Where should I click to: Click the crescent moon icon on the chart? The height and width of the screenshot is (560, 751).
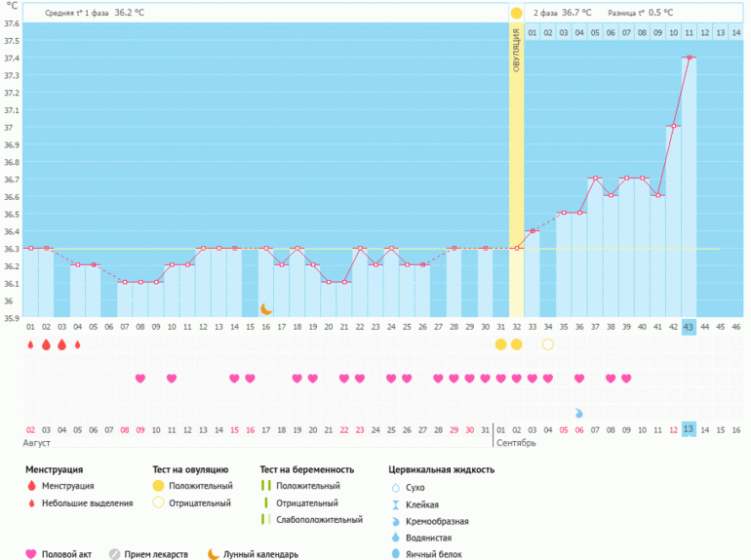(x=266, y=308)
